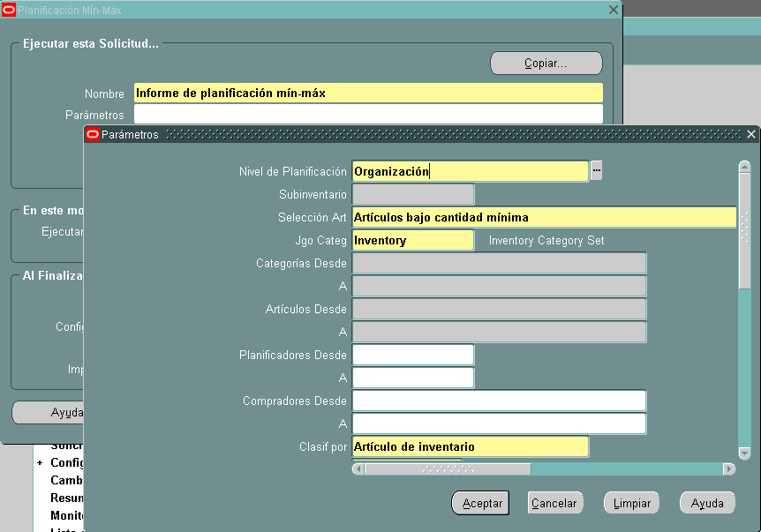
Task: Open Ayuda from the Parámetros dialog
Action: coord(706,503)
